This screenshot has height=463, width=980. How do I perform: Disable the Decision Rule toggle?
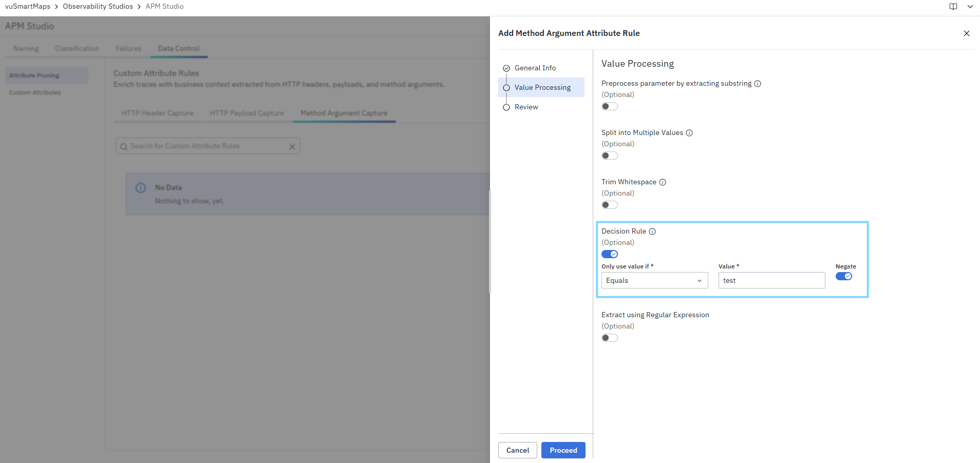tap(610, 254)
